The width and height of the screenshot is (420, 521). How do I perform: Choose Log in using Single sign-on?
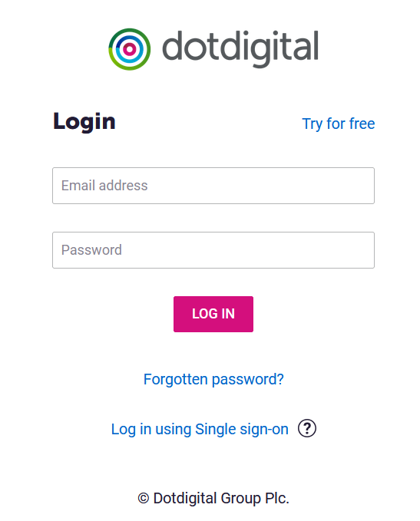coord(200,429)
